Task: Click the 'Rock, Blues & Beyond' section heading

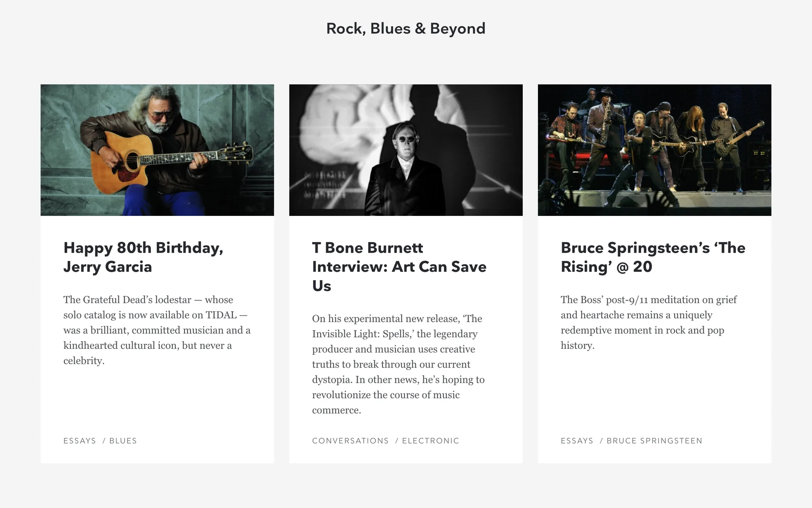Action: coord(406,28)
